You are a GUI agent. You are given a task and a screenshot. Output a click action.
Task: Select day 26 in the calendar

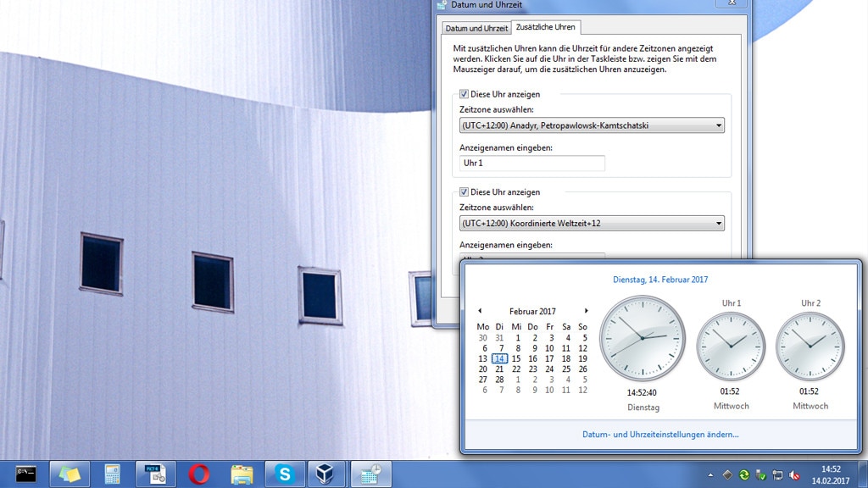[582, 369]
